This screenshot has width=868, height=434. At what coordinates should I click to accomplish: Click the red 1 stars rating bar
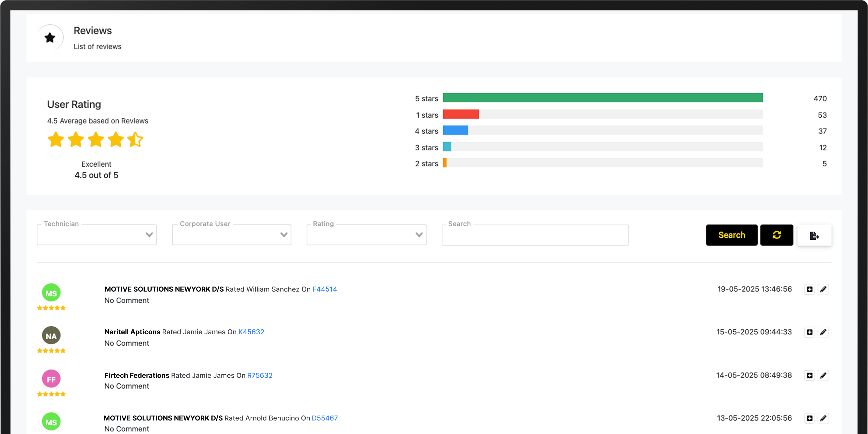pos(461,114)
